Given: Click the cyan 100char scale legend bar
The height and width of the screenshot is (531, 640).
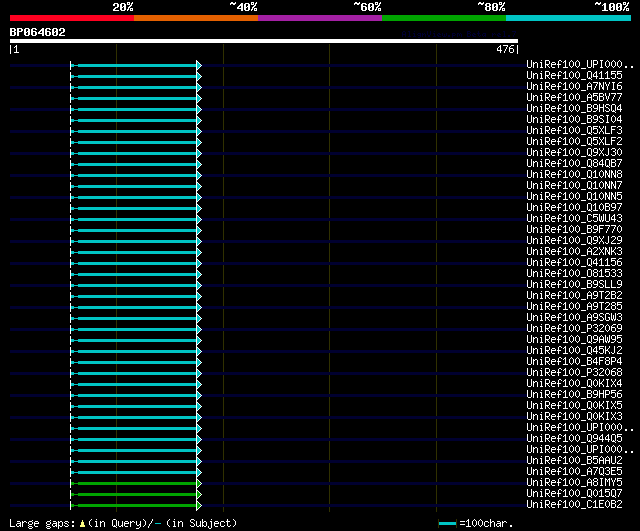Looking at the screenshot, I should 447,523.
